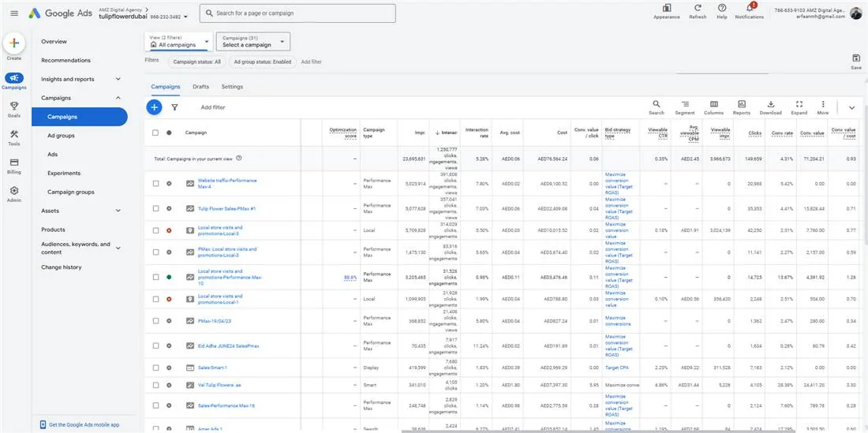
Task: Click the Expand table icon
Action: point(799,104)
